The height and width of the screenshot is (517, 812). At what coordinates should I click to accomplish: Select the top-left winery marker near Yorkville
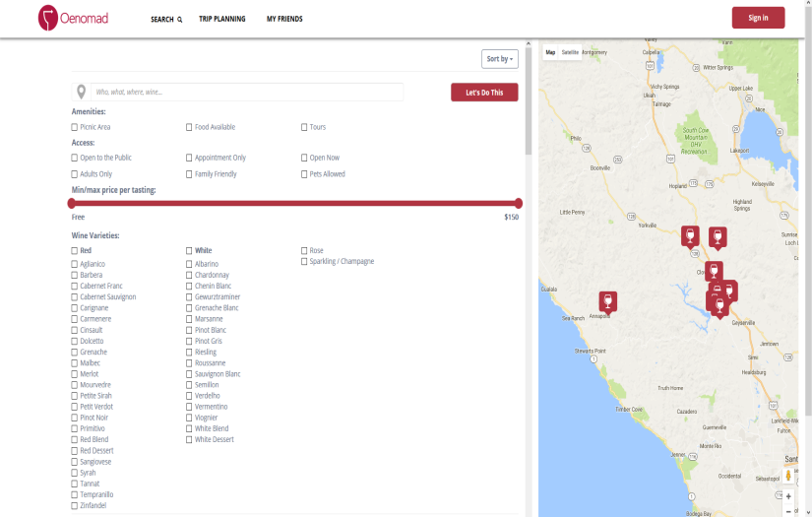[x=690, y=236]
